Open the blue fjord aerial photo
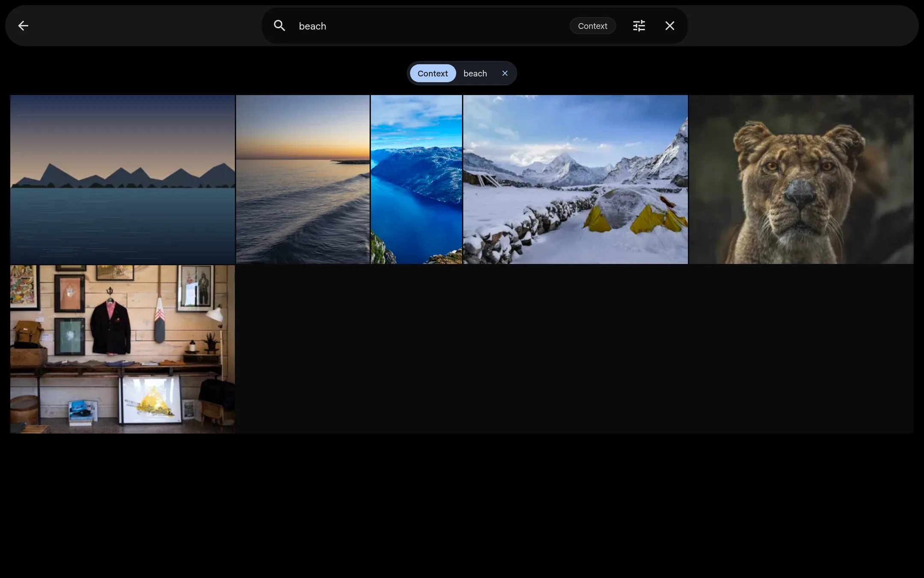This screenshot has height=578, width=924. pyautogui.click(x=416, y=179)
